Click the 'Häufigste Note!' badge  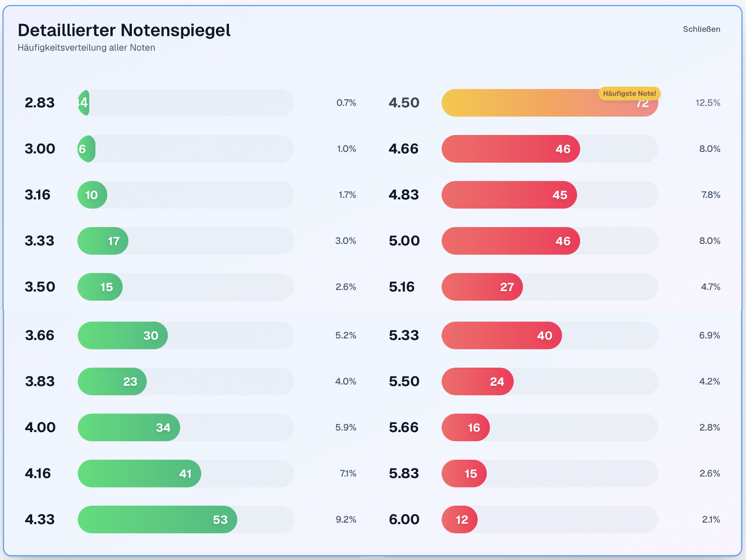point(629,94)
